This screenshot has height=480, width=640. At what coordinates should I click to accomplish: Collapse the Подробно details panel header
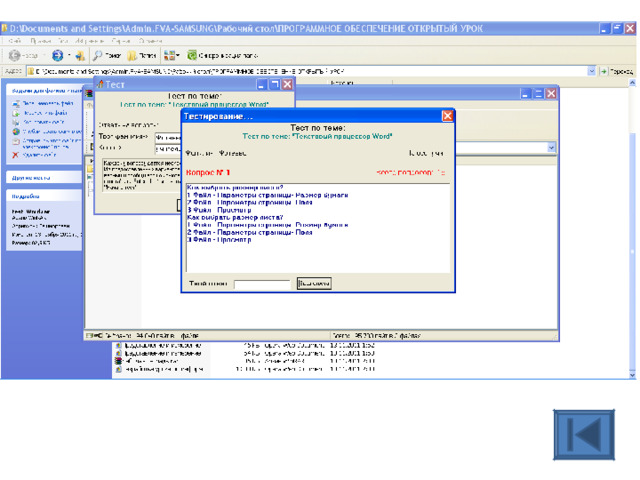click(44, 196)
